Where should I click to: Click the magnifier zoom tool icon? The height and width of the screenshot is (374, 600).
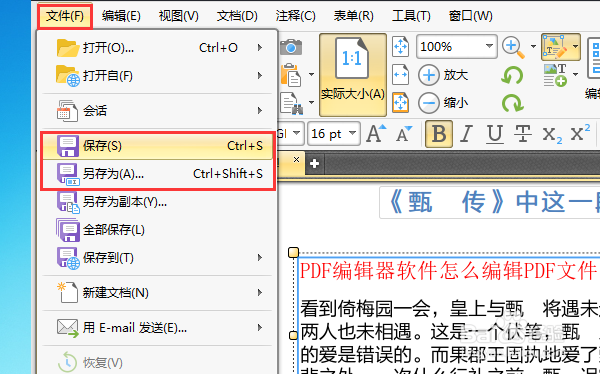tap(513, 47)
